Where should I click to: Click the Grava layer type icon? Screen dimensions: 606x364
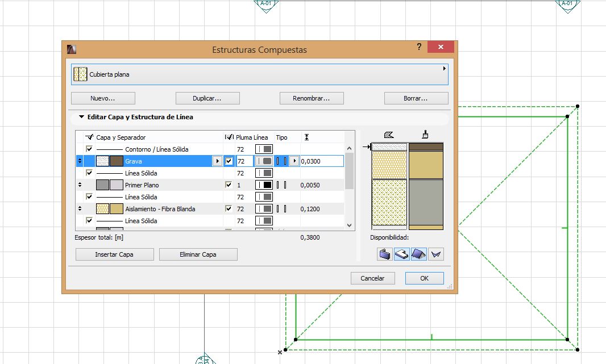[x=281, y=161]
